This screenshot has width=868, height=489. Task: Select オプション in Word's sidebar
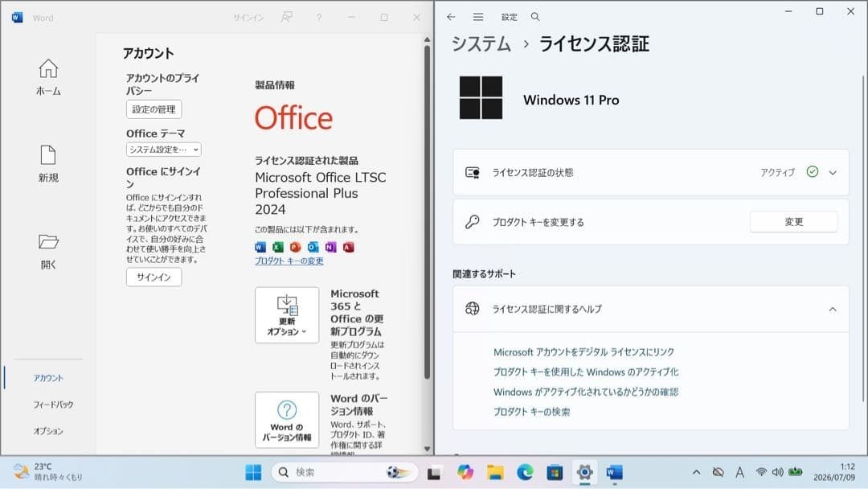[x=48, y=431]
